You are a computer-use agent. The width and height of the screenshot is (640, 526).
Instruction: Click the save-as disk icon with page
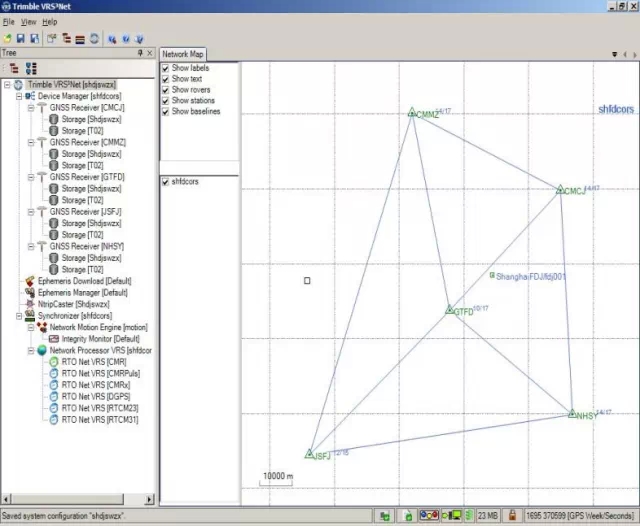(35, 39)
